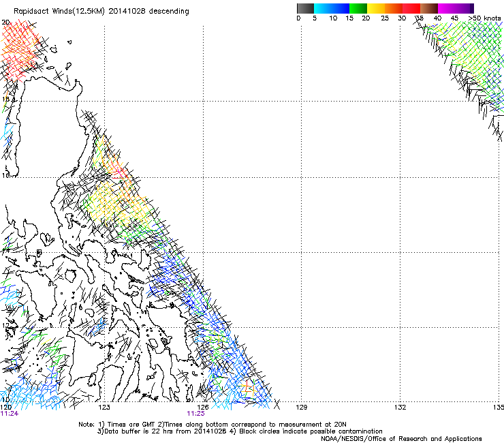Click the legend value 45
Screen dimensions: 504x443
click(x=454, y=18)
